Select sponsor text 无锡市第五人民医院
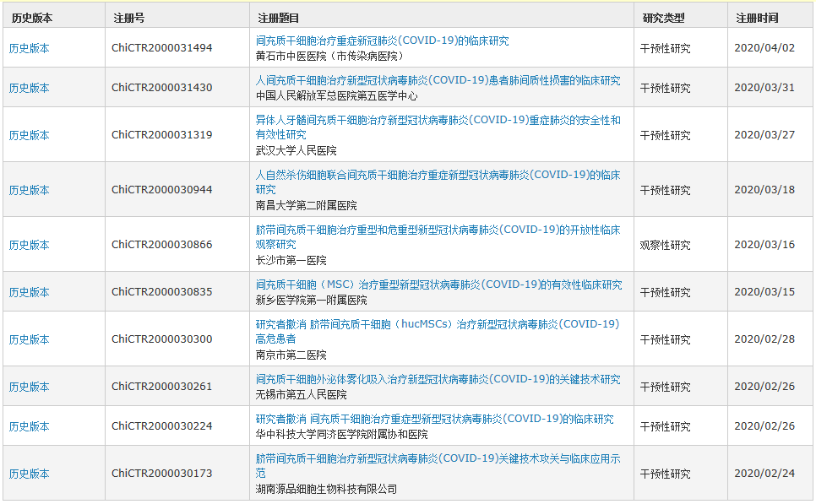Image resolution: width=816 pixels, height=504 pixels. coord(301,395)
